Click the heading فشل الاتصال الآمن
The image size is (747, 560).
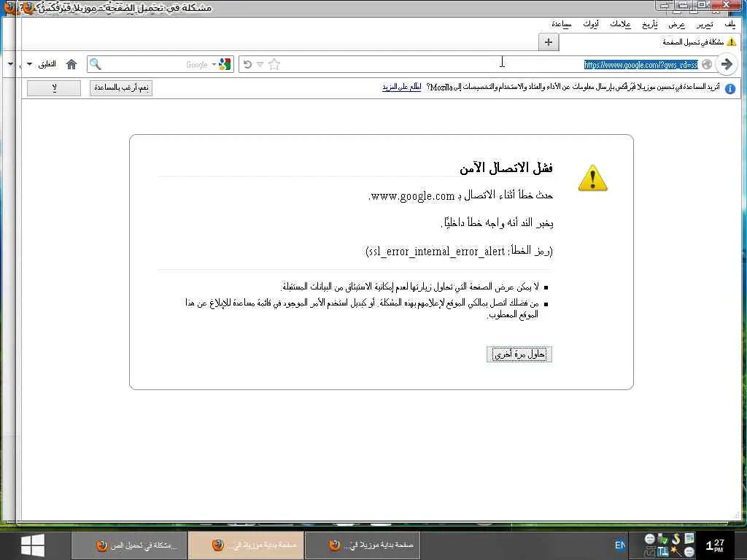click(506, 168)
